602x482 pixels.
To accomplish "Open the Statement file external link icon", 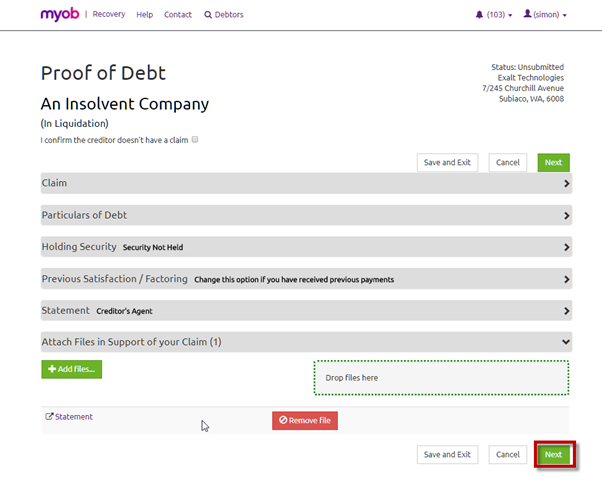I will pos(49,417).
